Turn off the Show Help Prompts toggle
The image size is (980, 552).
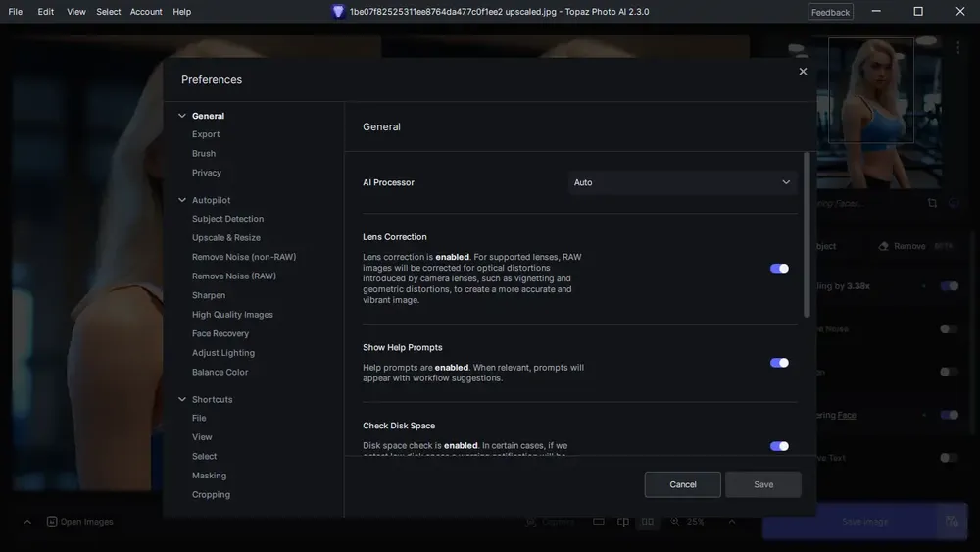coord(779,363)
